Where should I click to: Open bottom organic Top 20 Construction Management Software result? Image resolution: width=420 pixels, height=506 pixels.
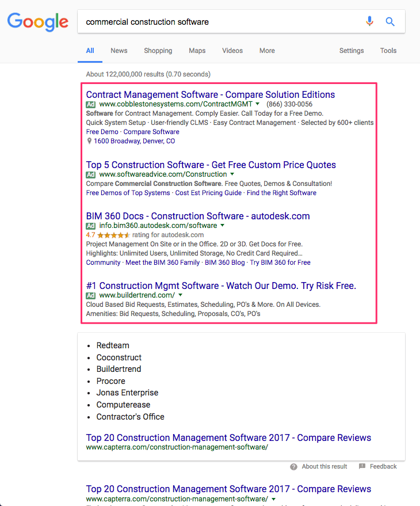pyautogui.click(x=228, y=489)
